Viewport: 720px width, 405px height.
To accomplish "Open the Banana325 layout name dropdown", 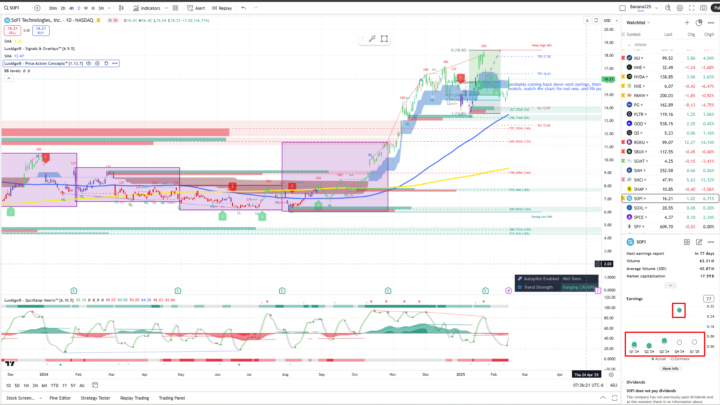I will coord(643,8).
